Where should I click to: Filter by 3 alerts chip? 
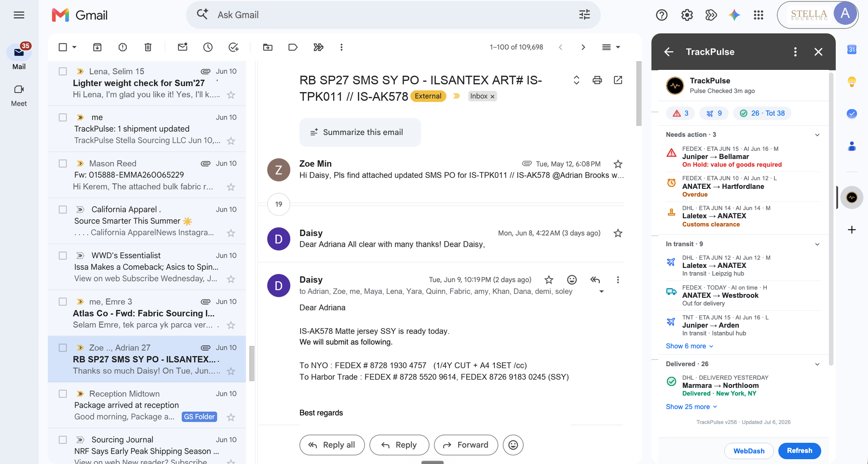click(x=680, y=113)
